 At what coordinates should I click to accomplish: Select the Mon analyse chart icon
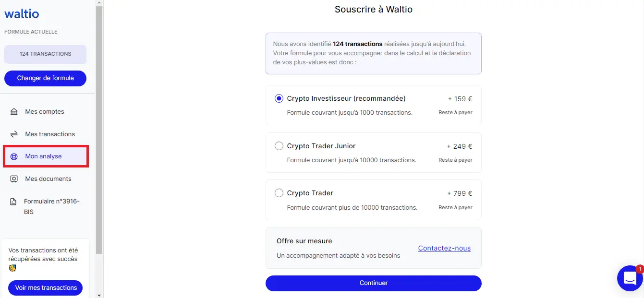[15, 156]
